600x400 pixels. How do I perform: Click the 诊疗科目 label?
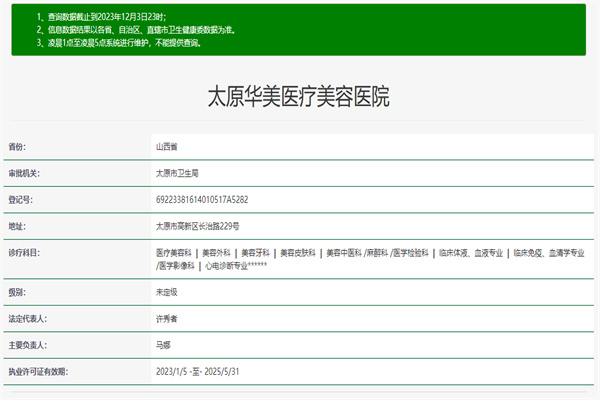tap(24, 253)
